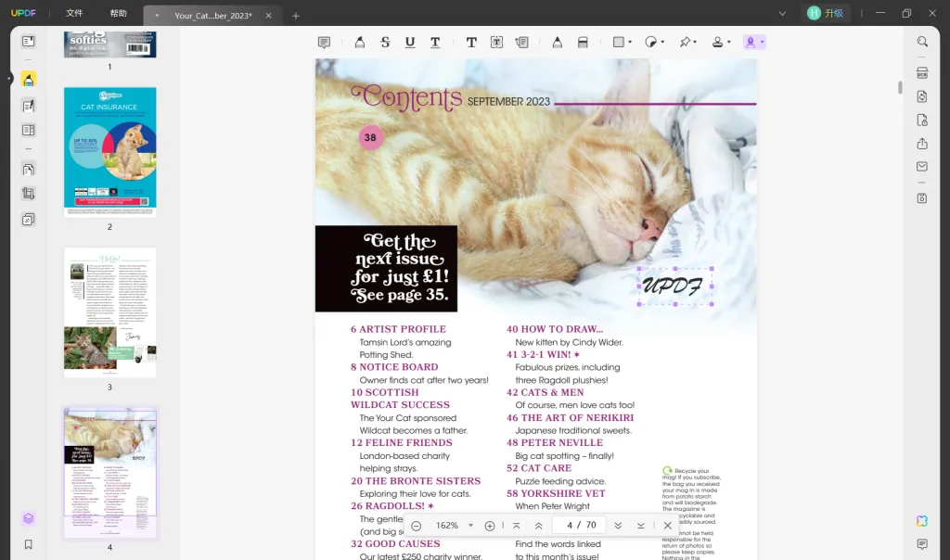Open the 文件 menu
This screenshot has width=950, height=560.
(x=74, y=13)
